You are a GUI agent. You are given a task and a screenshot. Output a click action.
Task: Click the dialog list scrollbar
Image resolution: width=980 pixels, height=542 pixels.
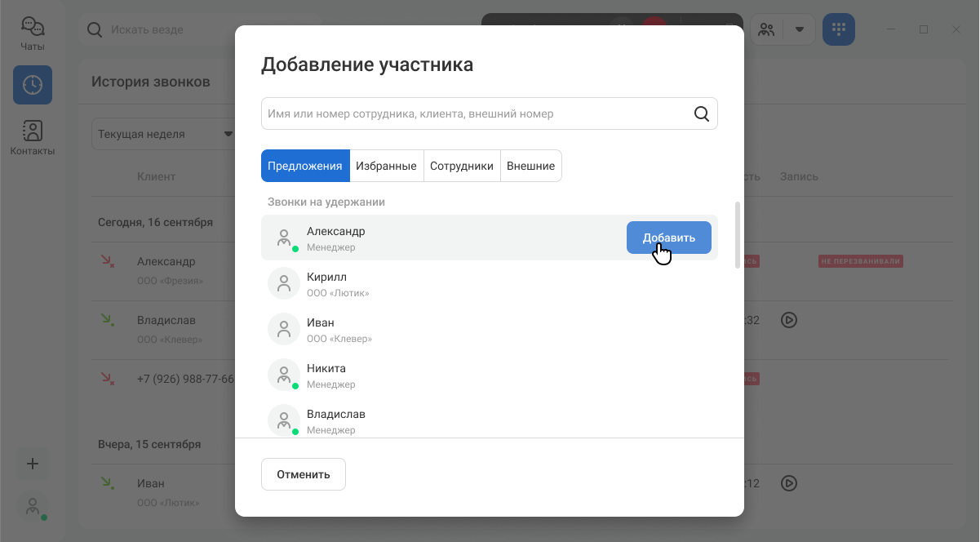pos(738,235)
